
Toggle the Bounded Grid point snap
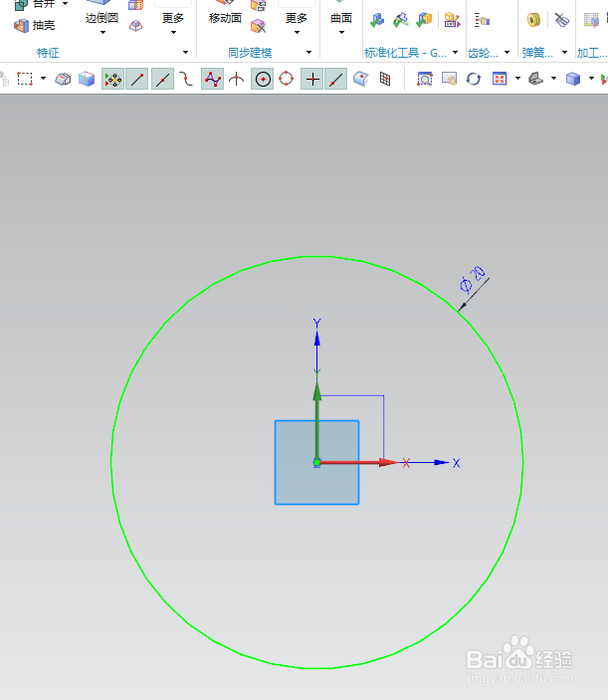click(385, 79)
